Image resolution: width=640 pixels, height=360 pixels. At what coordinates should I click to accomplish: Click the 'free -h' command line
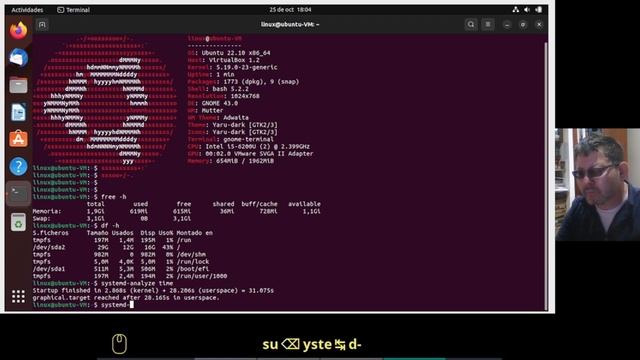coord(80,197)
